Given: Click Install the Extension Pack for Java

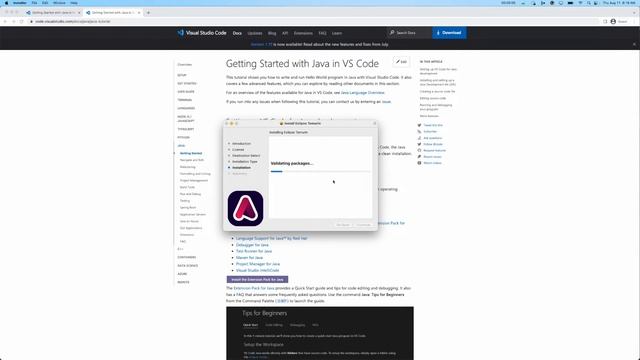Looking at the screenshot, I should tap(257, 280).
